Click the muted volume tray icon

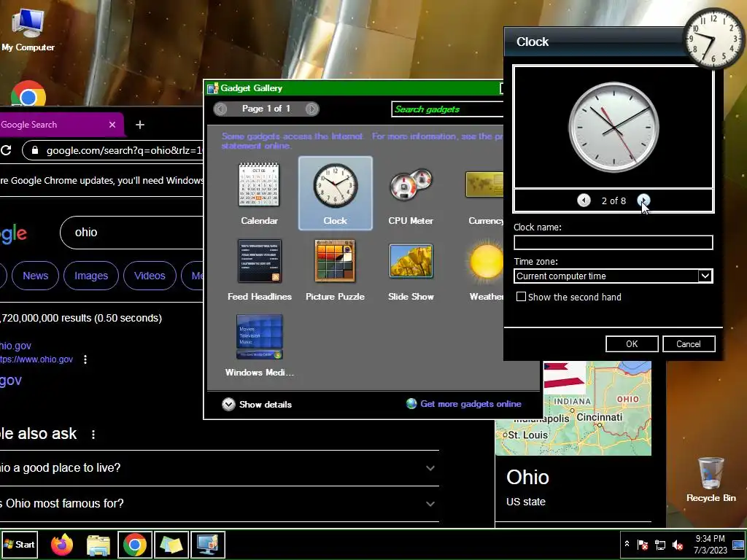(x=678, y=545)
